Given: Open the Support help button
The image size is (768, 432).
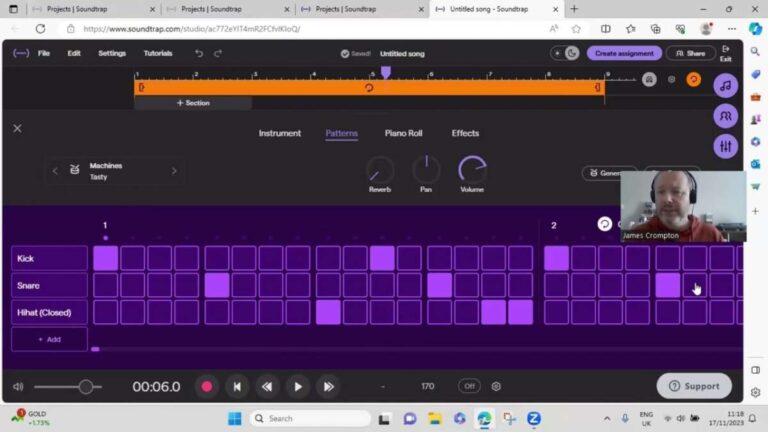Looking at the screenshot, I should [x=694, y=386].
